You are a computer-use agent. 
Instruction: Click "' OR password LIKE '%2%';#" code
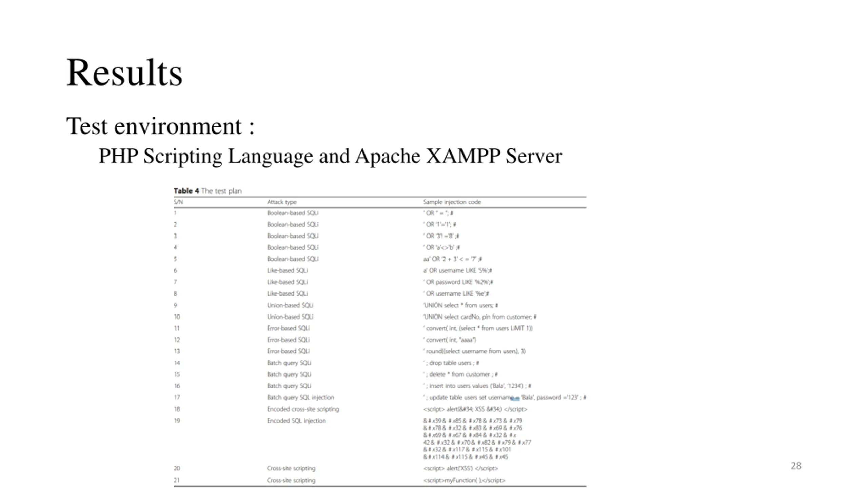pyautogui.click(x=458, y=282)
